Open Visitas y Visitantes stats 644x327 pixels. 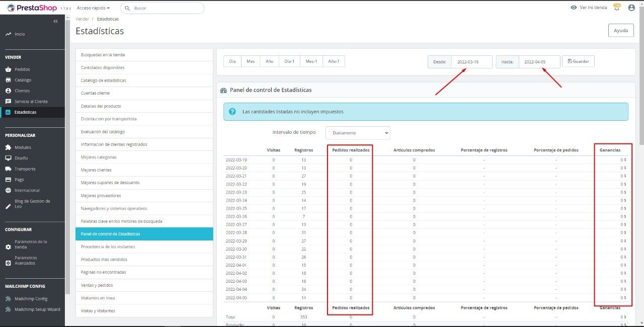(144, 311)
